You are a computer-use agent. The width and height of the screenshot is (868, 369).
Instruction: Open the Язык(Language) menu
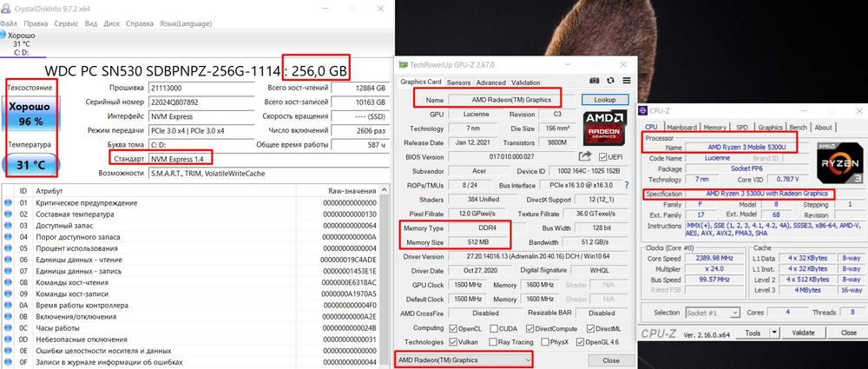point(186,23)
